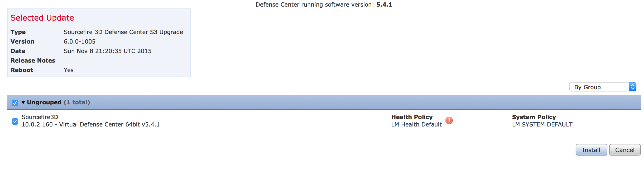Click the Ungrouped (1 total) header label
This screenshot has height=169, width=644.
[58, 102]
